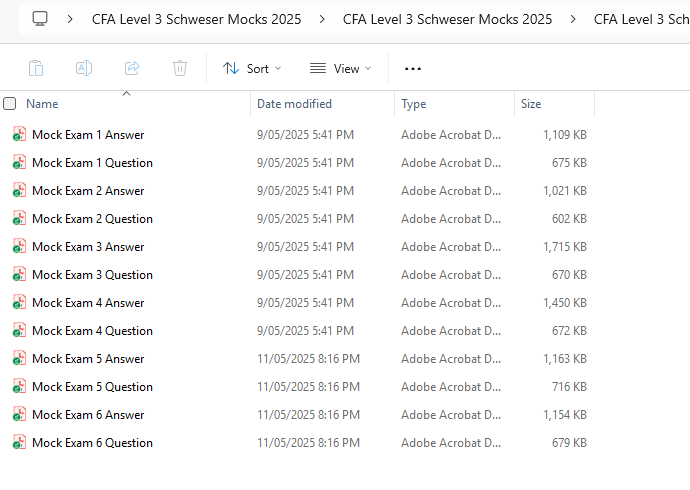Expand the first breadcrumb chevron after PC icon

tap(70, 19)
